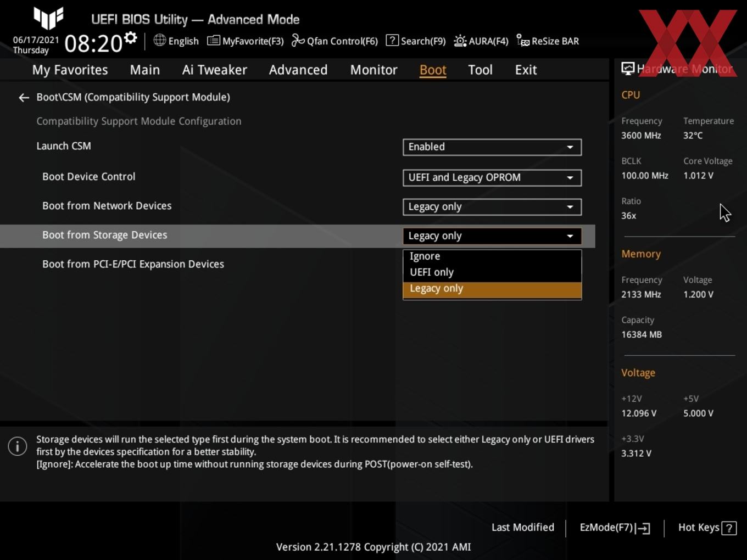747x560 pixels.
Task: Choose highlighted Legacy only list option
Action: click(492, 289)
